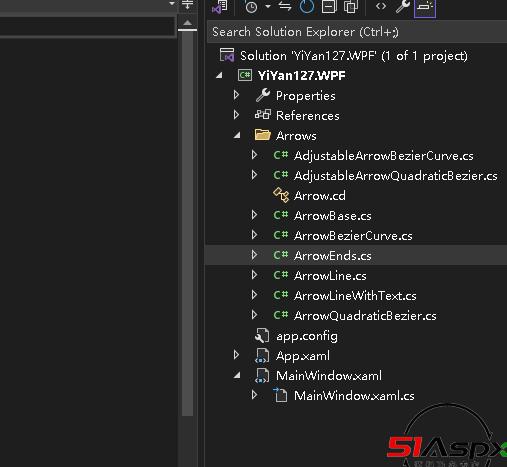Image resolution: width=507 pixels, height=467 pixels.
Task: Click the MainWindow.xaml file icon
Action: tap(262, 375)
